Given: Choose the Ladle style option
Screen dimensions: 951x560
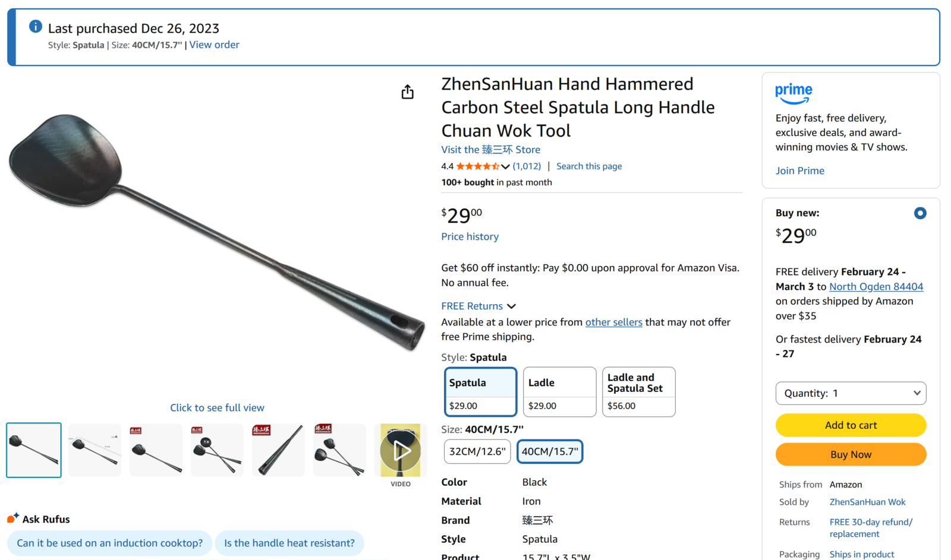Looking at the screenshot, I should click(x=559, y=392).
